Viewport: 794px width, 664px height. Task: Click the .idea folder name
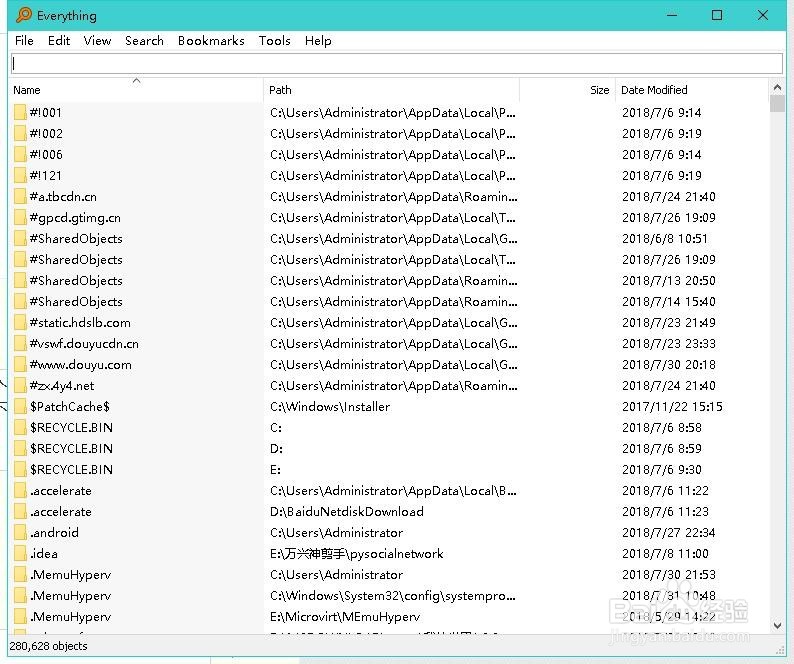click(x=44, y=554)
